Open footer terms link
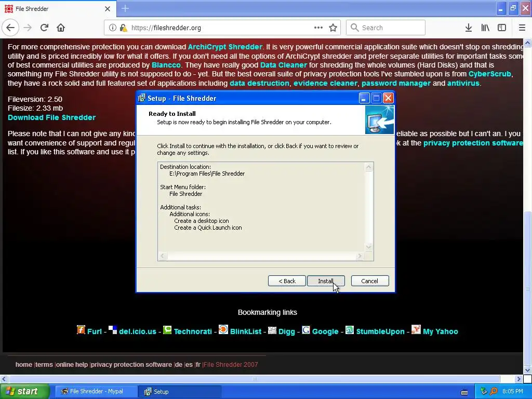532x399 pixels. coord(44,364)
